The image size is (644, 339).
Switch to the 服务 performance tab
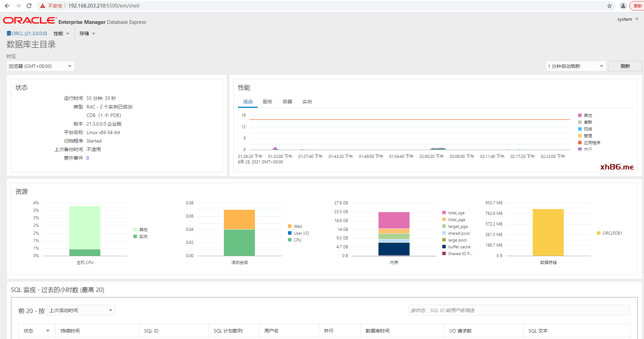coord(267,102)
